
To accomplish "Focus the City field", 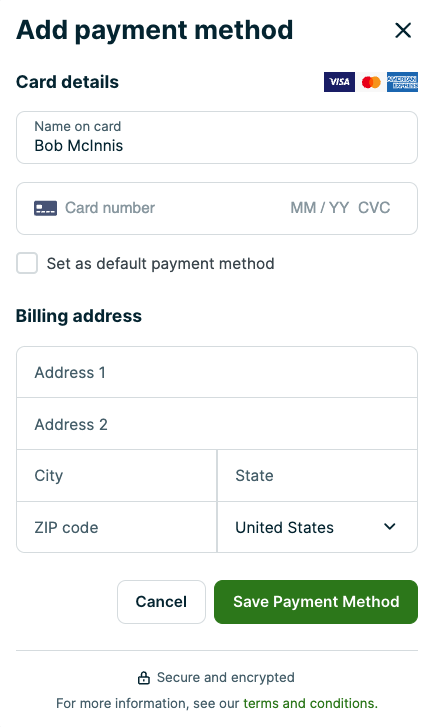I will [x=116, y=476].
